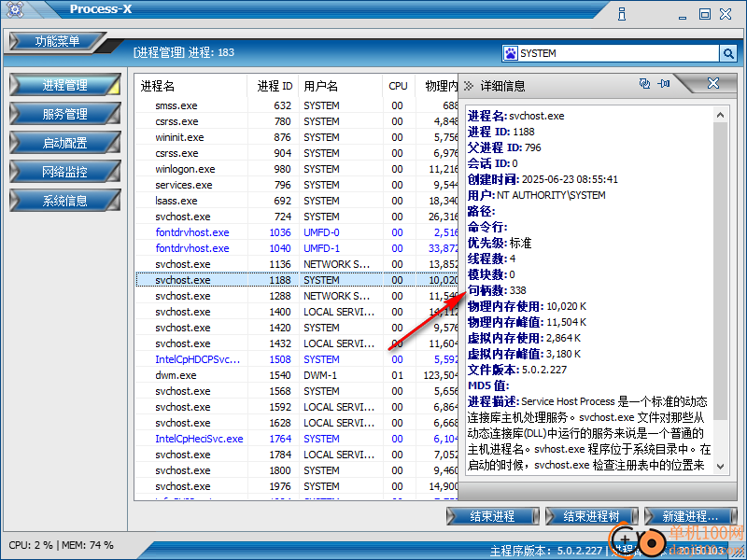Viewport: 747px width, 560px height.
Task: Sort by 进程名 column header
Action: [x=190, y=86]
